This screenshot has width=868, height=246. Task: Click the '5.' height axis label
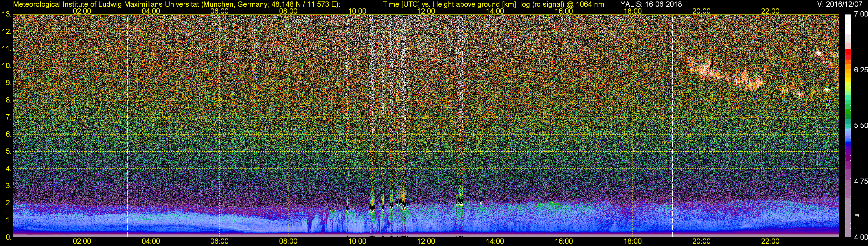point(8,152)
